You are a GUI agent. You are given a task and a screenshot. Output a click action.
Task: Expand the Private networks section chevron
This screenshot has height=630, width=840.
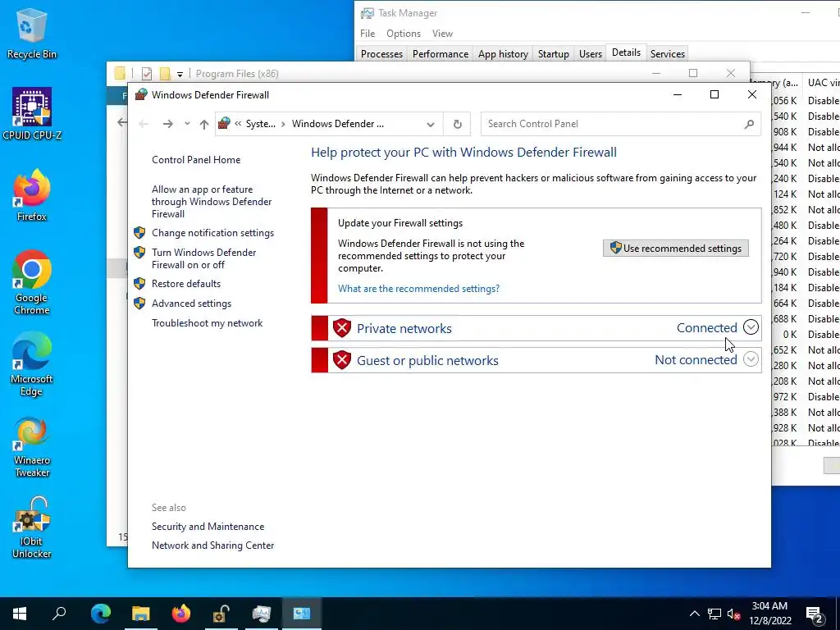tap(751, 327)
